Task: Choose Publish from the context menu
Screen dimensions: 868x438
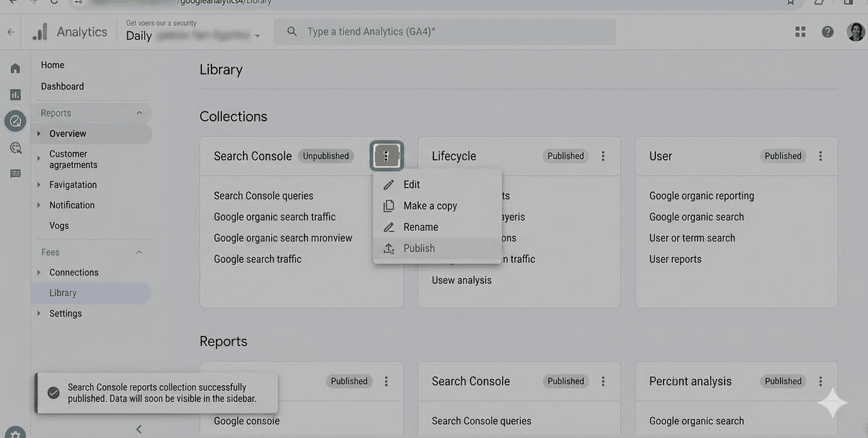Action: coord(437,249)
